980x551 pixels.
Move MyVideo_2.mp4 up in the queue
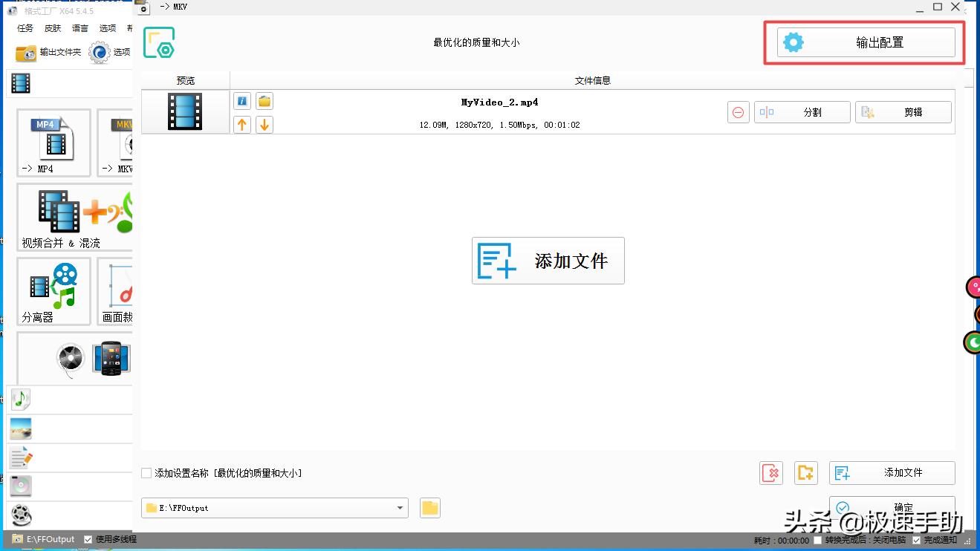pyautogui.click(x=241, y=124)
